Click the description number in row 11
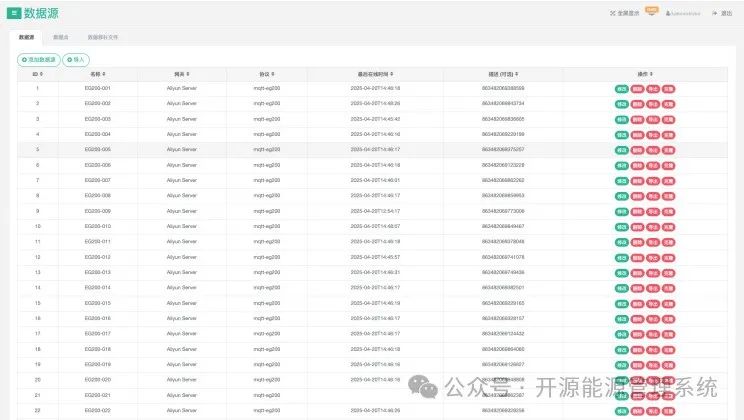The image size is (744, 420). point(503,242)
